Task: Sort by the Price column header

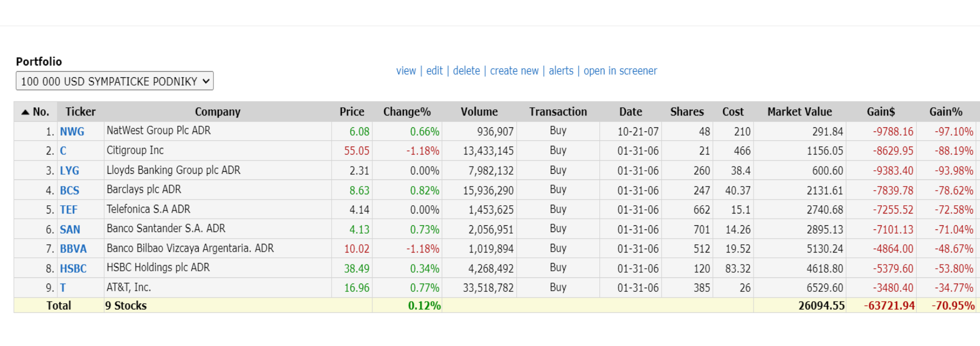Action: tap(352, 111)
